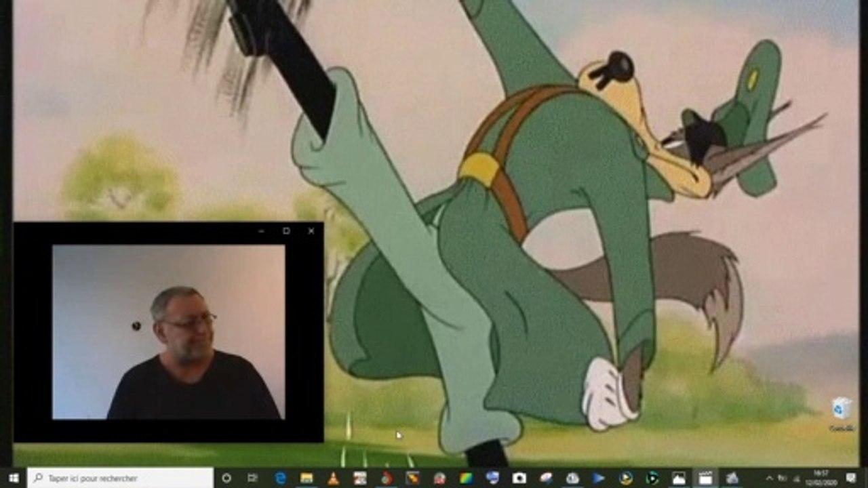Click the 'Taper ici pour rechercher' search box

coord(120,478)
